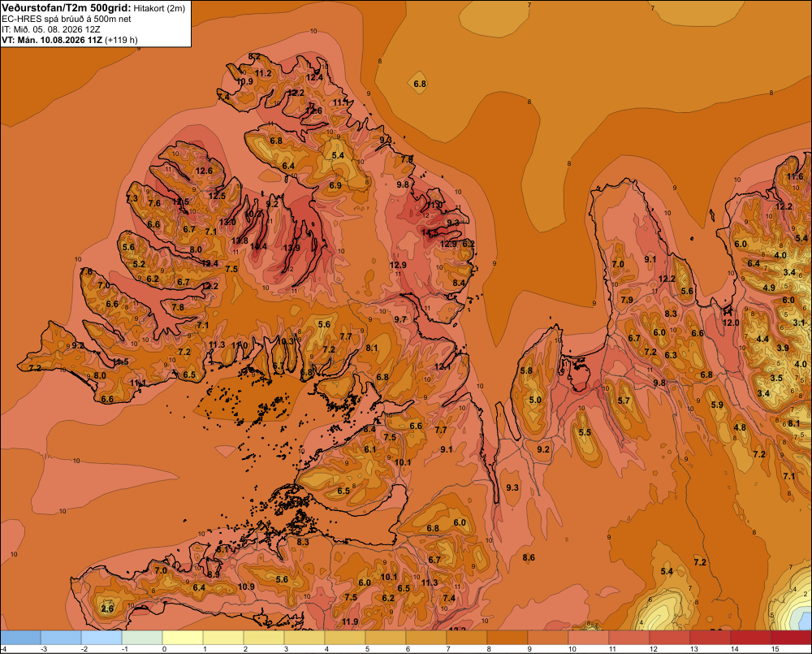Click the 8.6 temperature reading on the map

click(529, 557)
